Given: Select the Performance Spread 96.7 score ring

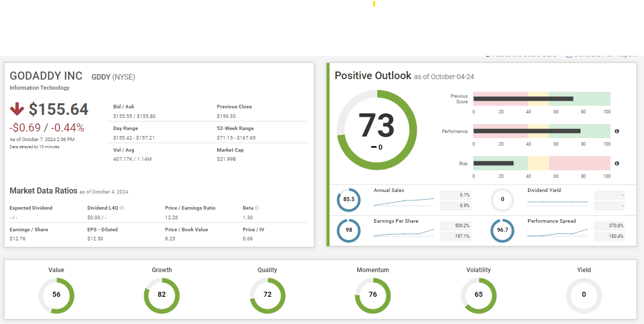Looking at the screenshot, I should pos(502,230).
